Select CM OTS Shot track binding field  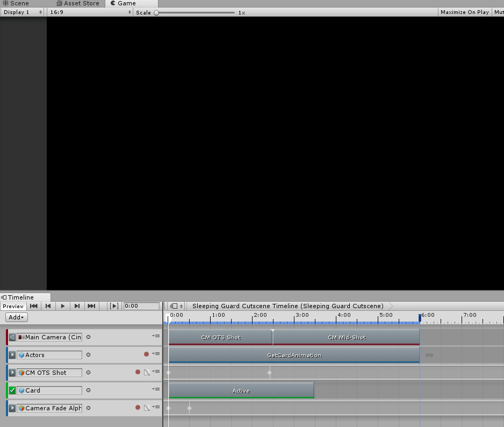point(49,373)
